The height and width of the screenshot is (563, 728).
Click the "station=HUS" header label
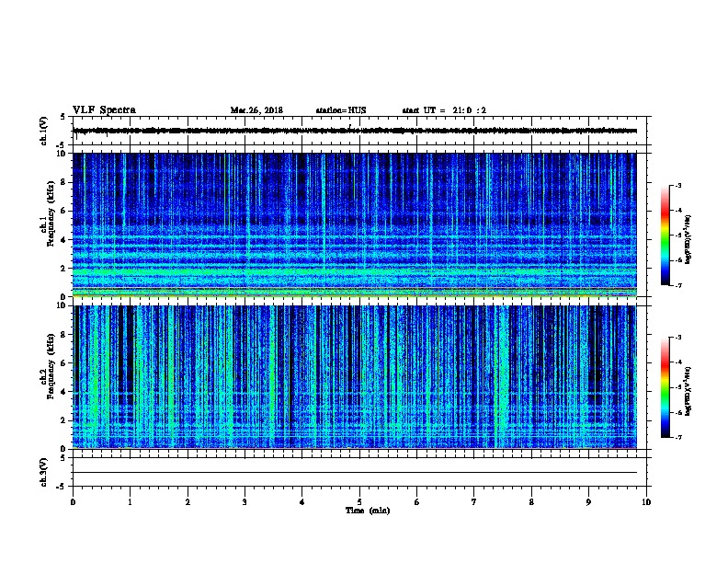(341, 110)
